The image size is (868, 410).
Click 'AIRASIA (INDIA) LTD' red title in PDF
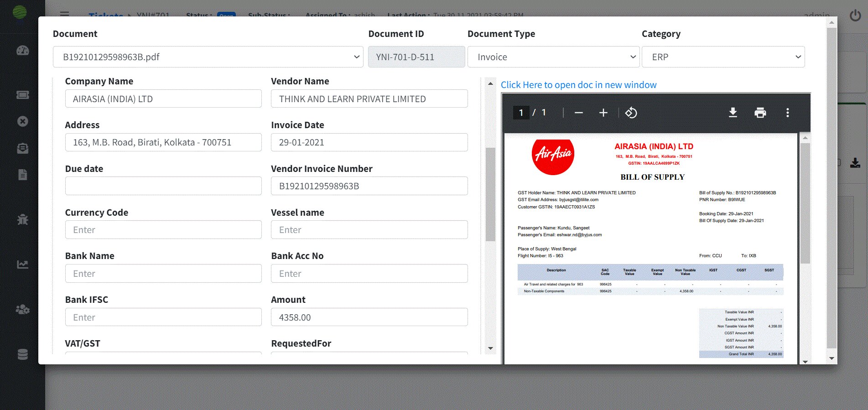[x=654, y=146]
